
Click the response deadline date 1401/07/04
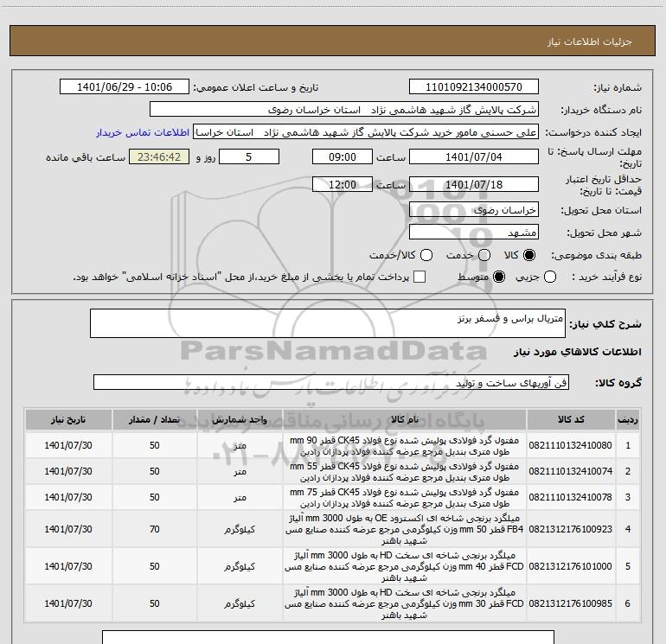tap(474, 156)
